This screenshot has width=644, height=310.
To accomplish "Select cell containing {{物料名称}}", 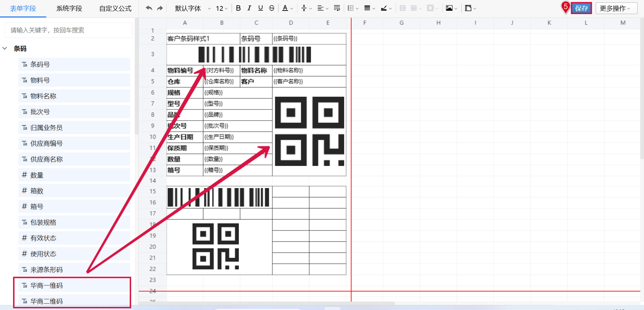I will click(x=309, y=70).
